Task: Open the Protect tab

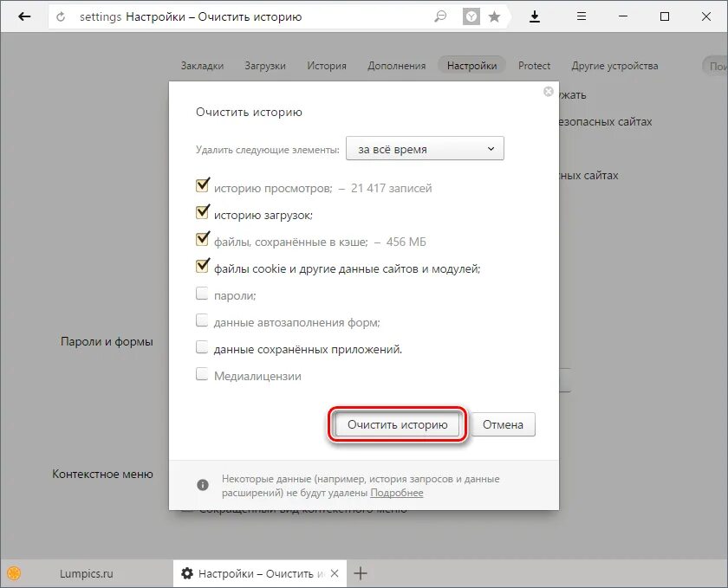Action: tap(535, 66)
